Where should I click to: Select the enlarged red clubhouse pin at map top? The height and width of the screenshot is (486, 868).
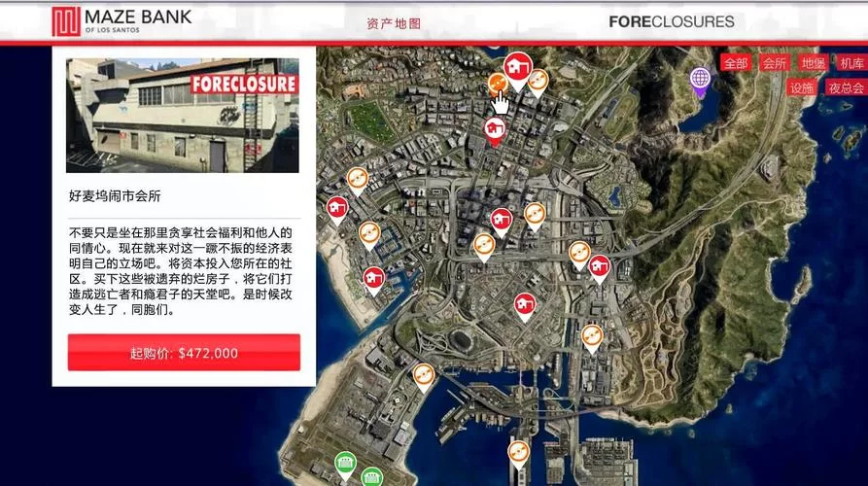coord(517,67)
